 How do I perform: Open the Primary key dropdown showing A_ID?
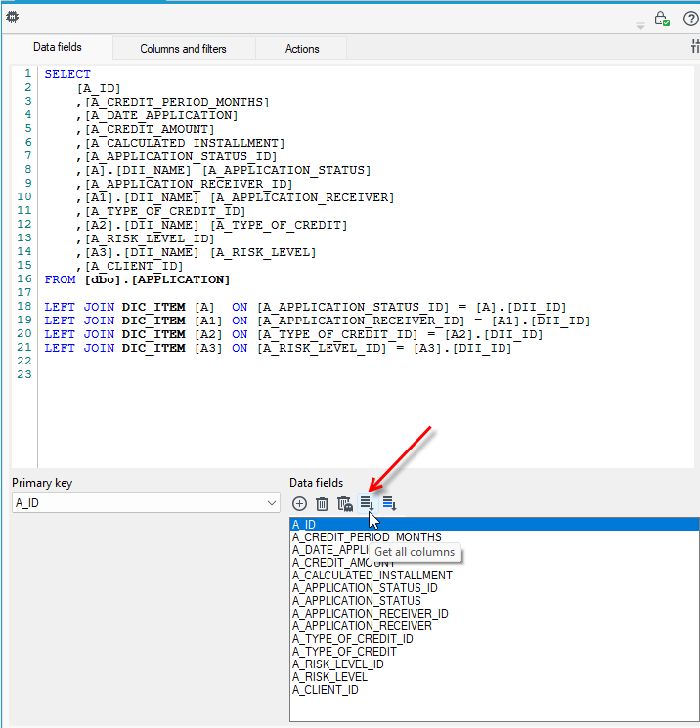pos(146,503)
